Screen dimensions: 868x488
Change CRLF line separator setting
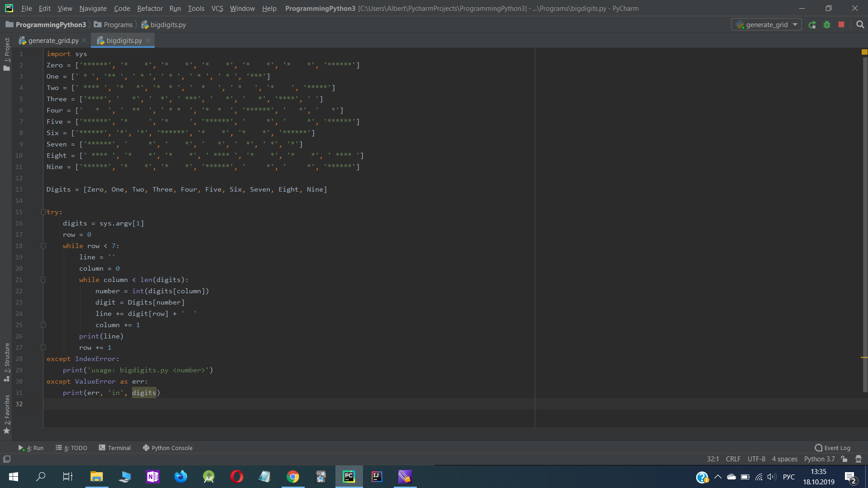tap(733, 459)
